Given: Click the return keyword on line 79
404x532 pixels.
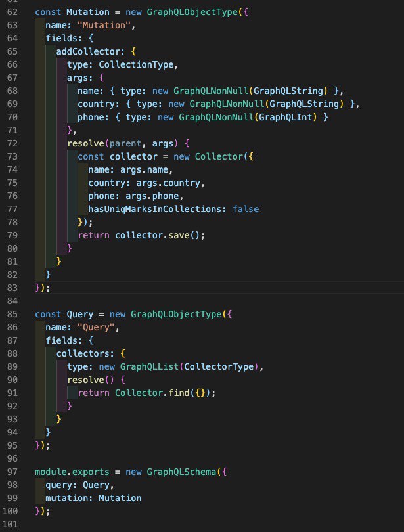Looking at the screenshot, I should 93,235.
